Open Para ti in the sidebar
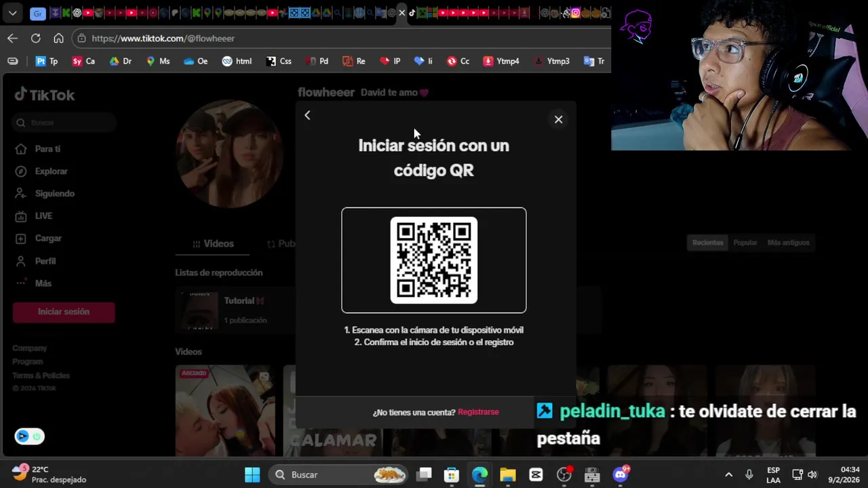 (38, 148)
